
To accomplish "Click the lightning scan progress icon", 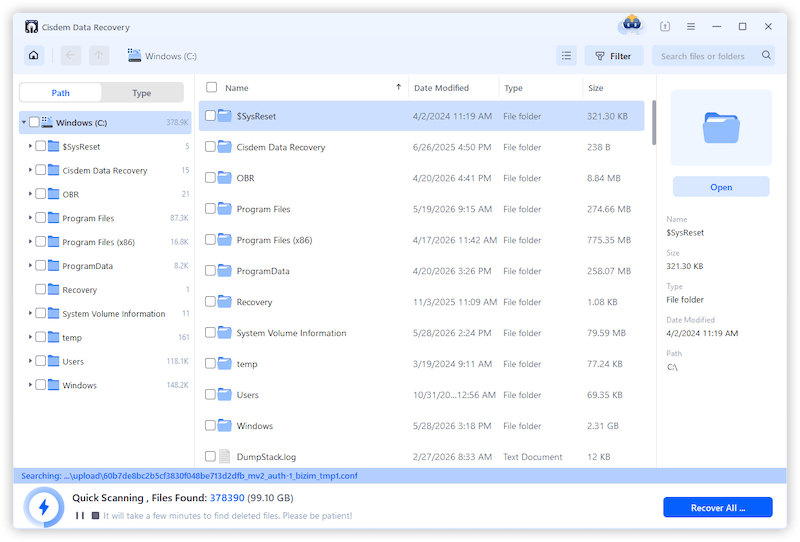I will (44, 507).
